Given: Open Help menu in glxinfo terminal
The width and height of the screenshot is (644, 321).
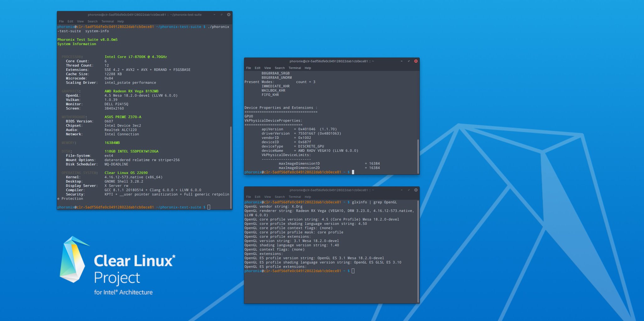Looking at the screenshot, I should (308, 197).
